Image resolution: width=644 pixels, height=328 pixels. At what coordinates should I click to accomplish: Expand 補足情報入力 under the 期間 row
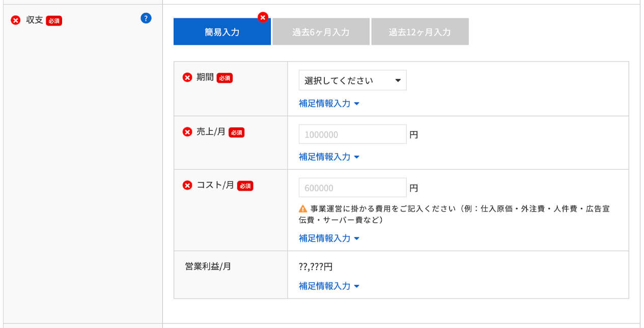[x=329, y=103]
